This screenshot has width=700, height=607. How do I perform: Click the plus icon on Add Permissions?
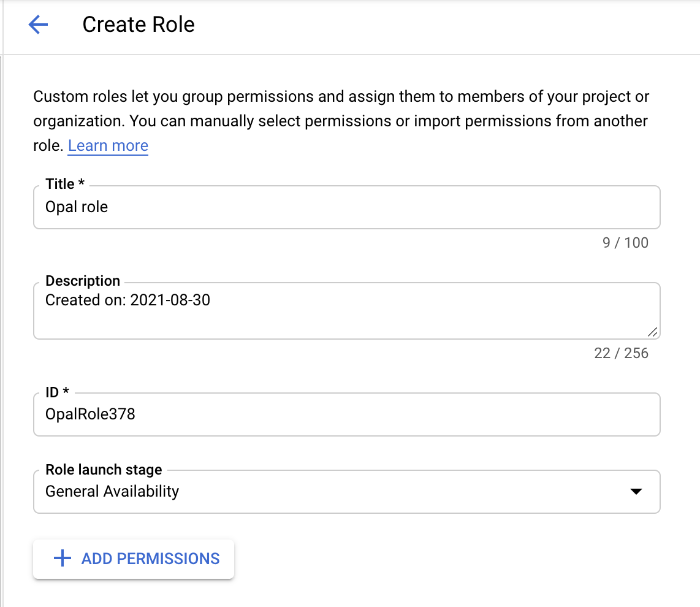pos(63,559)
